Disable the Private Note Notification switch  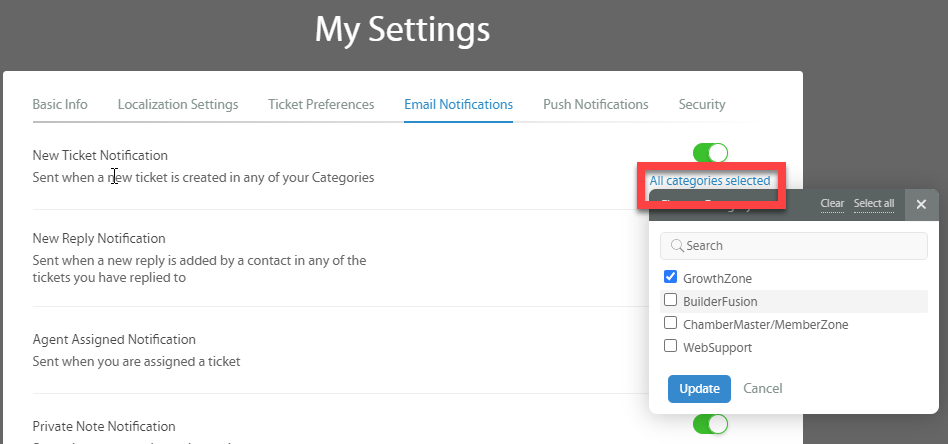click(x=710, y=424)
